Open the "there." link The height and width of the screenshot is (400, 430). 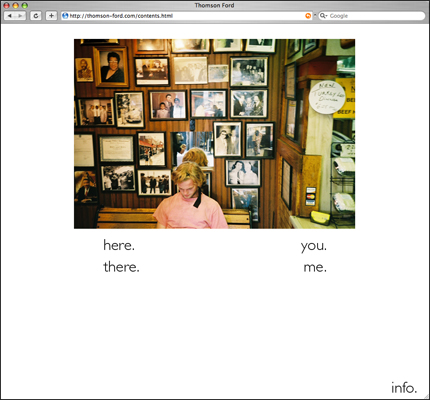click(x=121, y=267)
